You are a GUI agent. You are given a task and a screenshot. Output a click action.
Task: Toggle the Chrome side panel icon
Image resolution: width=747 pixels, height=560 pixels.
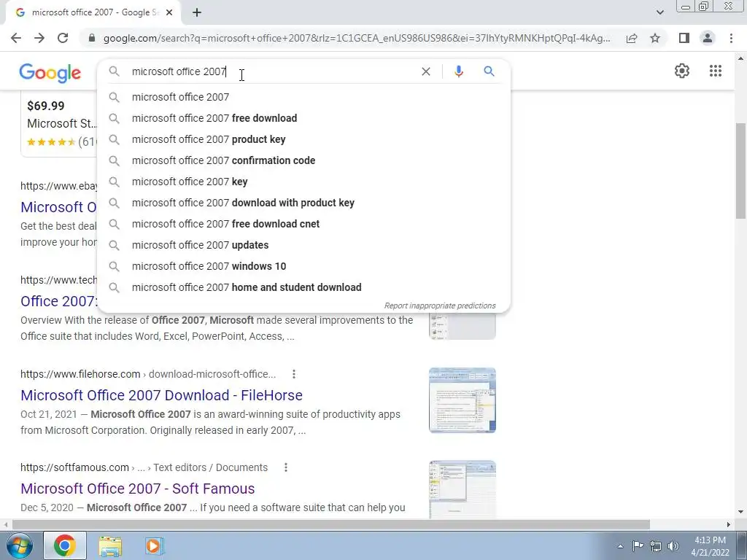(684, 38)
